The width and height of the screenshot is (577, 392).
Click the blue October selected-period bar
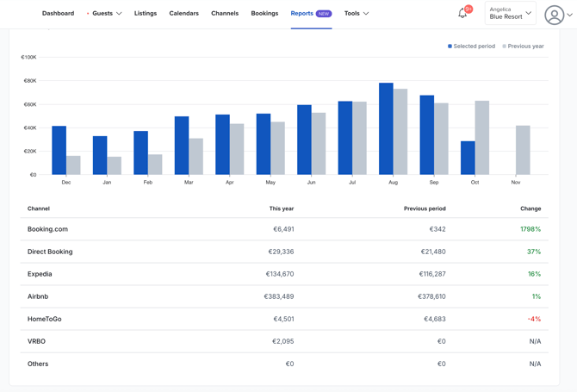coord(468,158)
